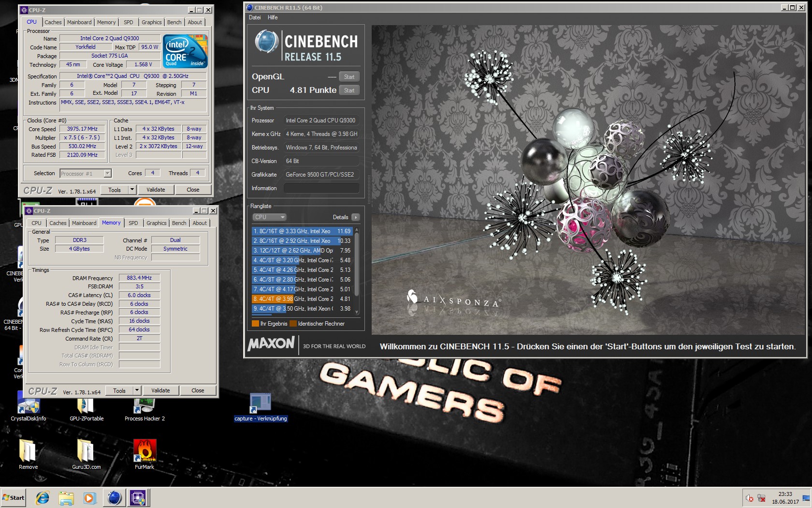Screen dimensions: 812x508
Task: Click the Prozessor field Intel Core 2 Quad
Action: (321, 120)
